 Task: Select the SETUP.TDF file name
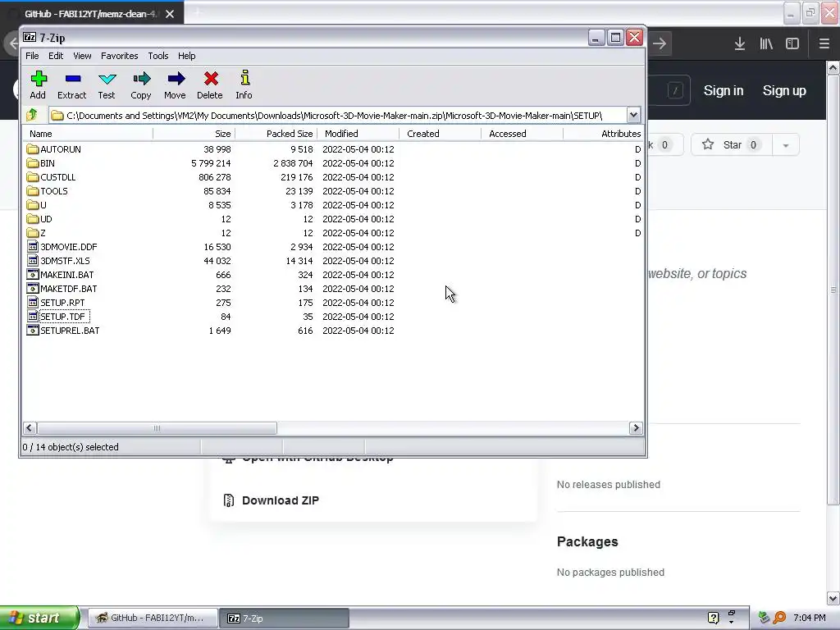pyautogui.click(x=62, y=316)
